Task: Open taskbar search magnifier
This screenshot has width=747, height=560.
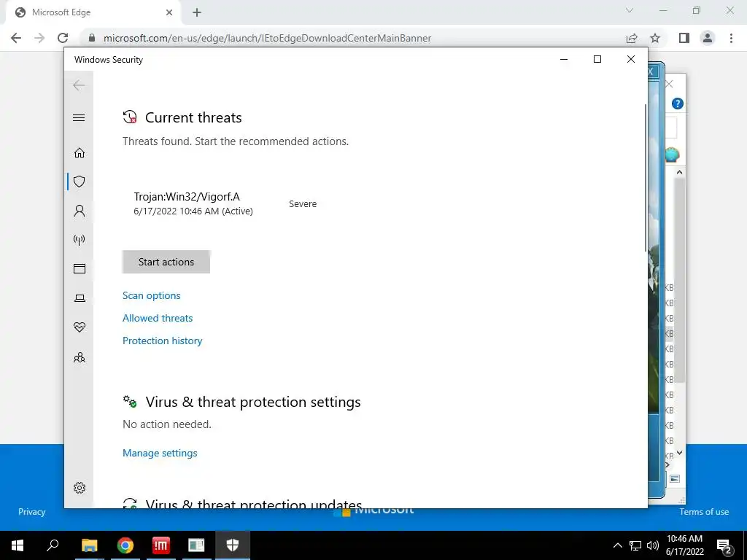Action: coord(53,545)
